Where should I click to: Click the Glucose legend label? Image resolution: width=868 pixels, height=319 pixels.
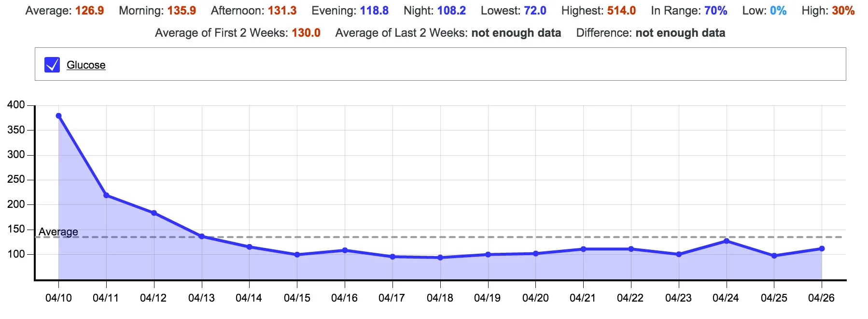click(x=86, y=65)
